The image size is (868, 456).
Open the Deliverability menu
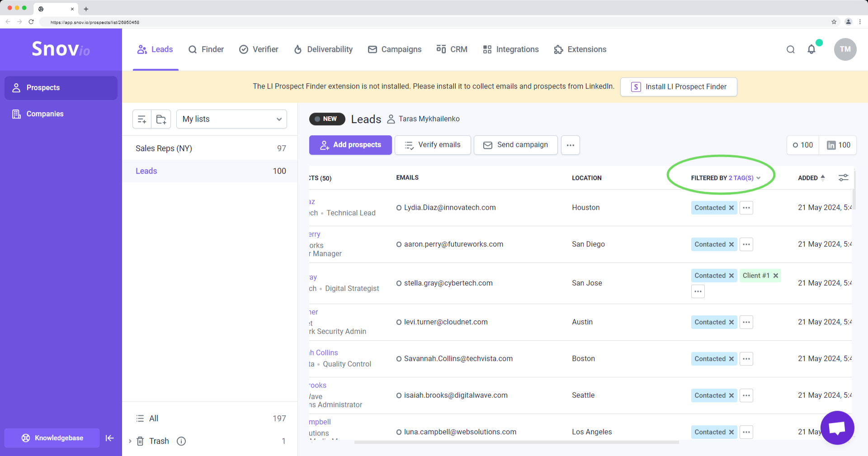click(x=323, y=49)
